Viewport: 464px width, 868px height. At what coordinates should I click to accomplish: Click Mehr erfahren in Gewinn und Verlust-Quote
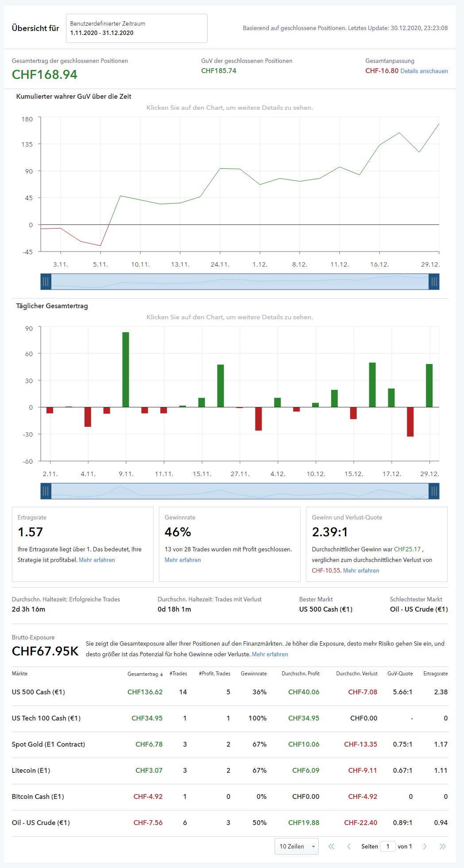pyautogui.click(x=361, y=571)
